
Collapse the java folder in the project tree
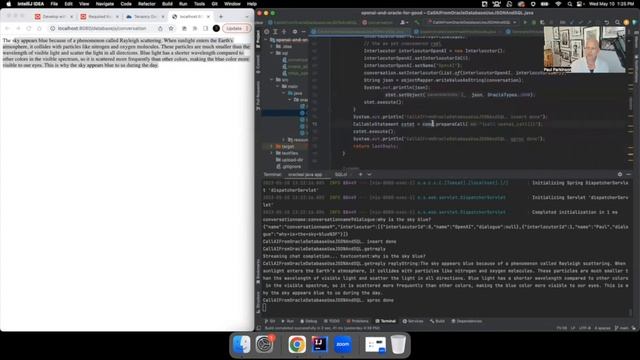(284, 93)
